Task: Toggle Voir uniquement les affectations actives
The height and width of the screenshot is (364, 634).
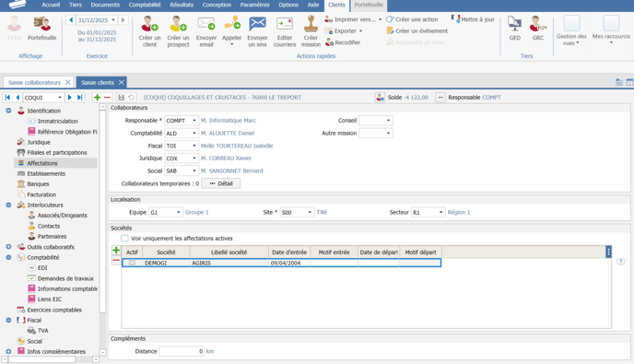Action: (125, 239)
